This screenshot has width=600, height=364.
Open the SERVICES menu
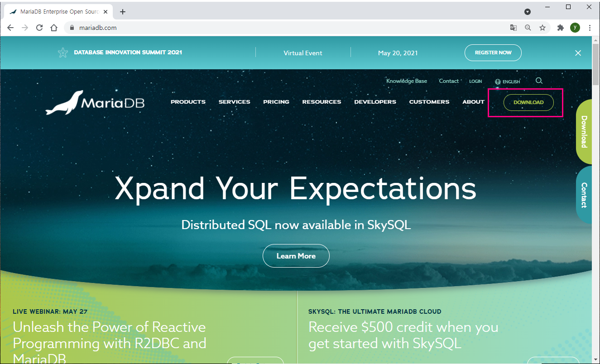[x=234, y=102]
